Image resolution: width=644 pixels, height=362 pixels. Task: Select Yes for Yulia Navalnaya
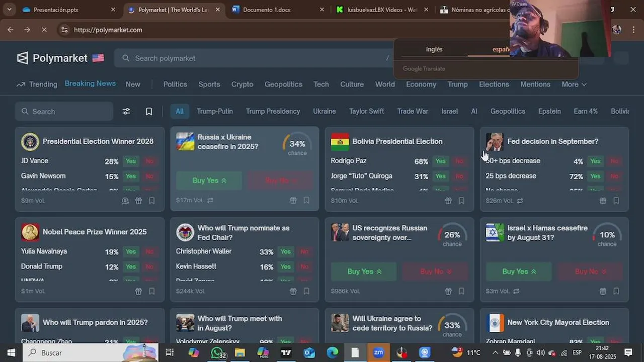131,252
